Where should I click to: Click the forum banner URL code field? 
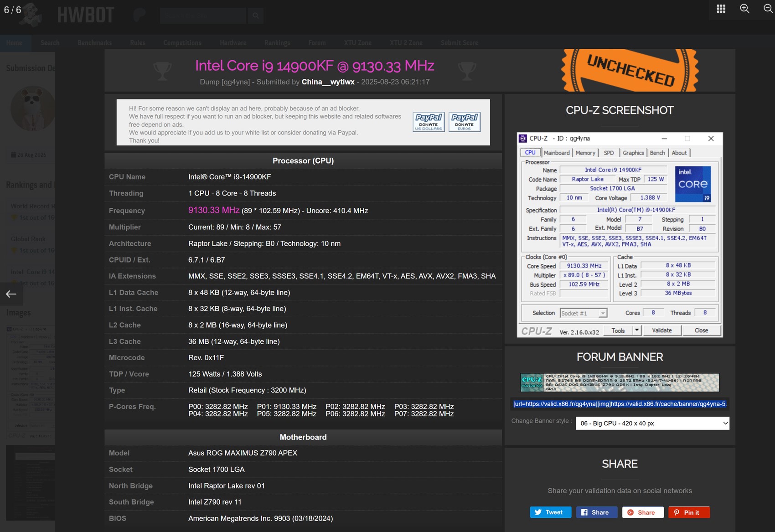620,404
